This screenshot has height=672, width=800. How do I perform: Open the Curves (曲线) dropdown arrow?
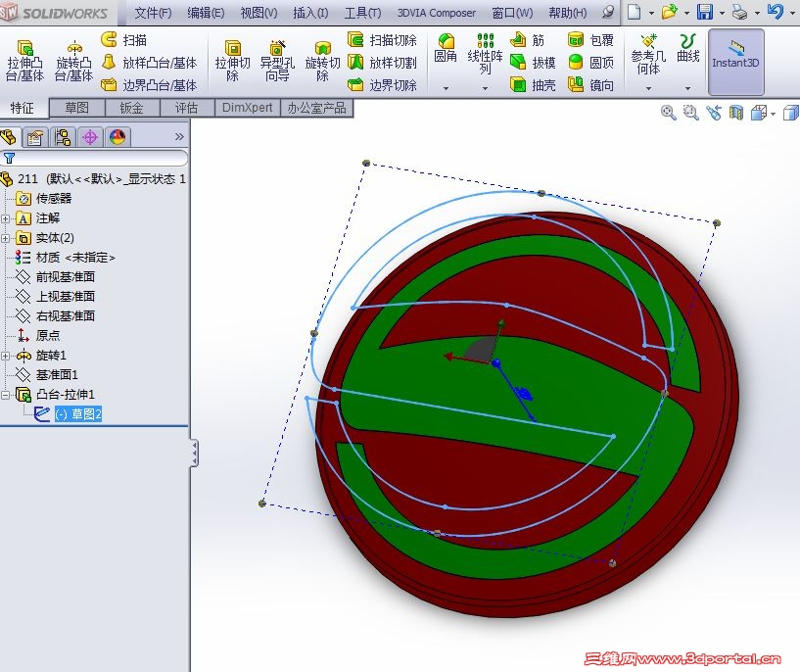(x=687, y=88)
